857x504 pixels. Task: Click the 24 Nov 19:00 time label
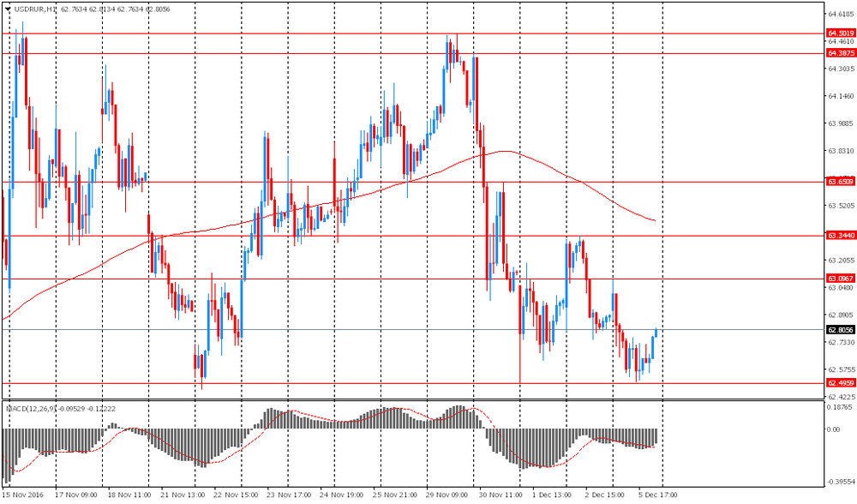[342, 495]
